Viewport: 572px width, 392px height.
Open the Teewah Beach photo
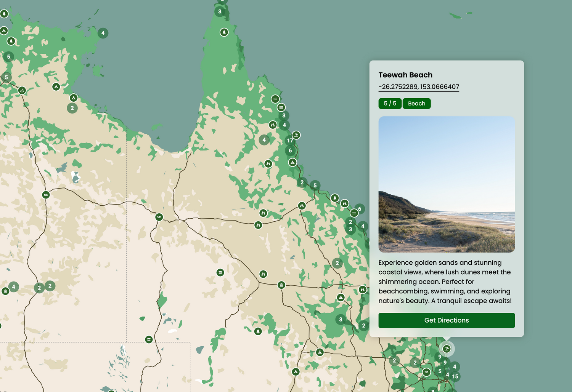tap(447, 184)
